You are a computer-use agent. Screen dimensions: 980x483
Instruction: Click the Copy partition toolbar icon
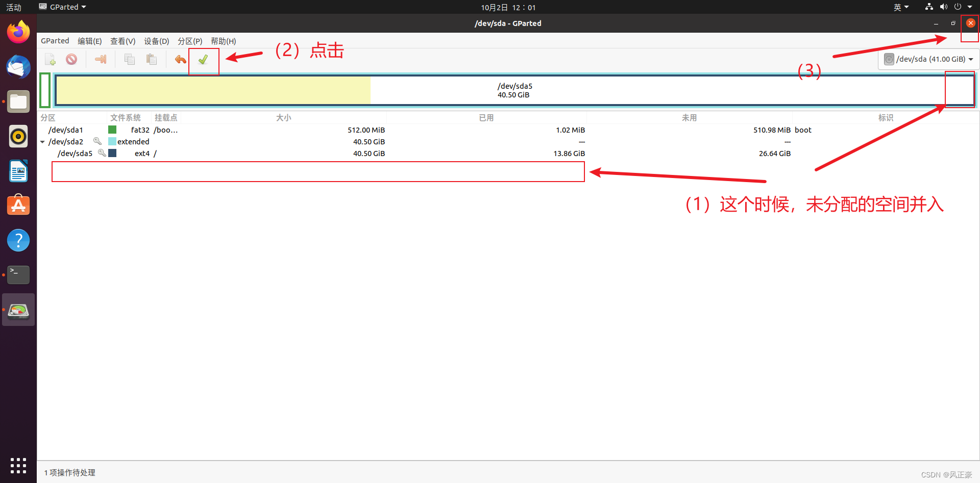(x=130, y=60)
